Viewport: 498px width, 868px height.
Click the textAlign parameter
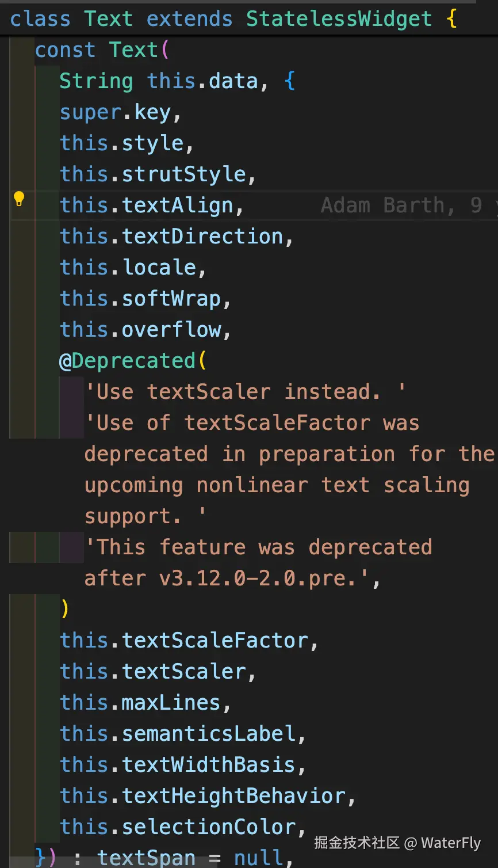tap(177, 205)
